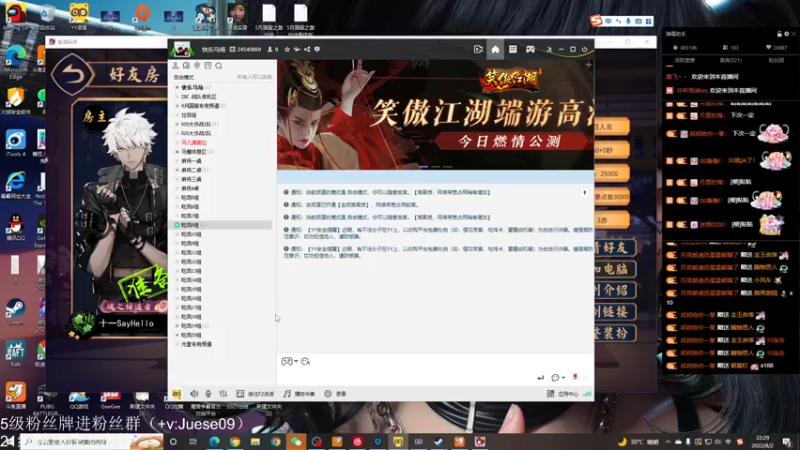
Task: Open the first tab in the 弹幕助手 panel
Action: (685, 60)
